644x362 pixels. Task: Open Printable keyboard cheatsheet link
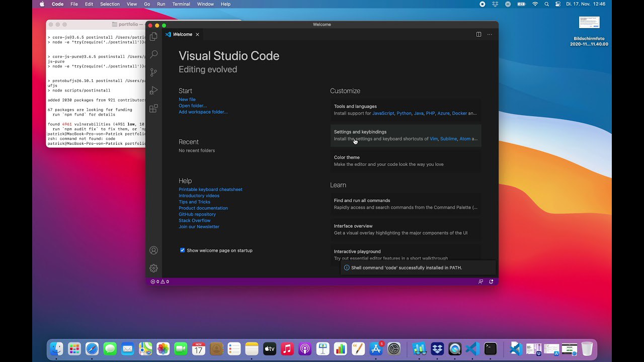pos(210,190)
